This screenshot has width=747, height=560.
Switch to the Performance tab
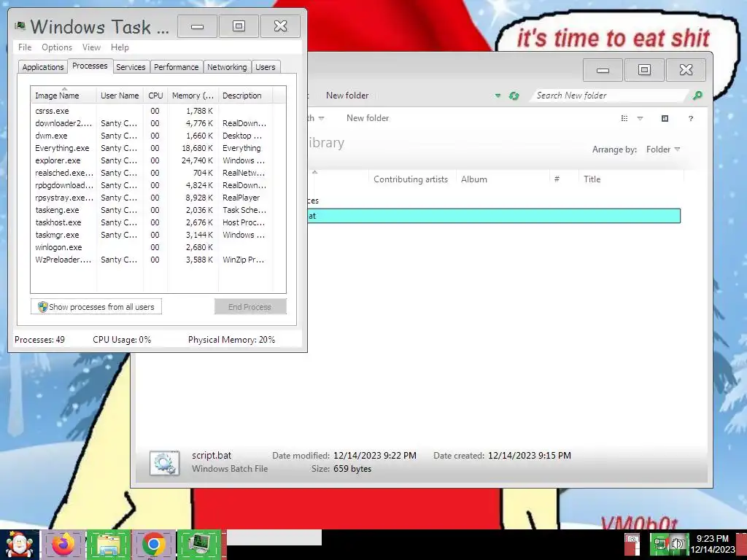pos(177,67)
